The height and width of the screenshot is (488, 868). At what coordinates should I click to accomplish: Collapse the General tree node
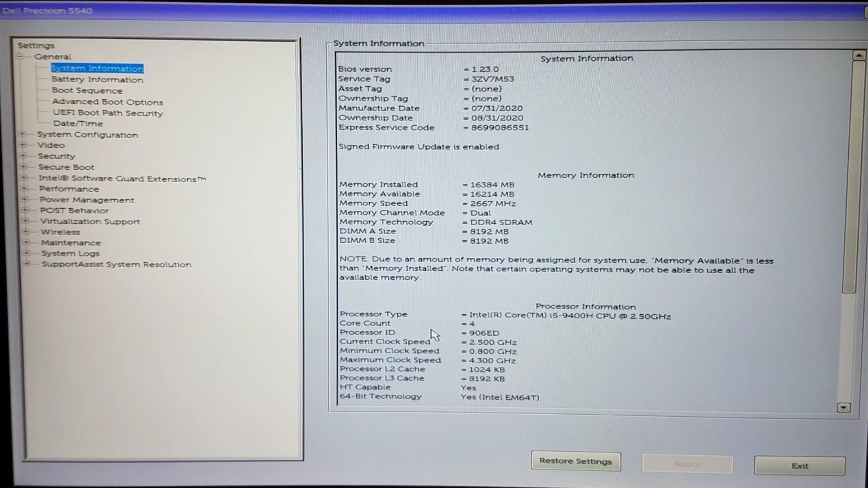pos(20,56)
